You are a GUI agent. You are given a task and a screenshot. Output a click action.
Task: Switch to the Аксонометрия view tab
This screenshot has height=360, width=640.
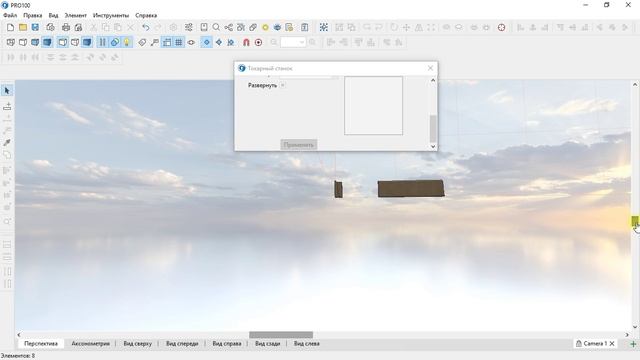[x=91, y=344]
